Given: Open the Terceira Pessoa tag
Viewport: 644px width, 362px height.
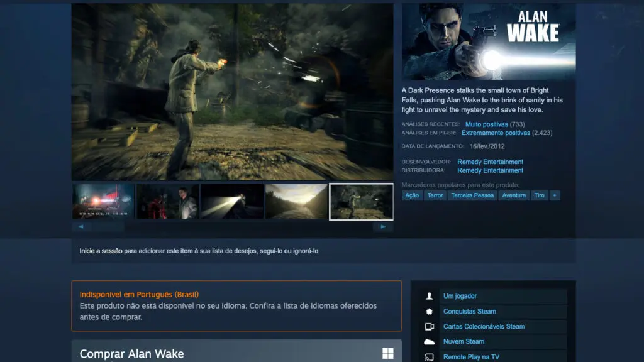Looking at the screenshot, I should [x=472, y=195].
